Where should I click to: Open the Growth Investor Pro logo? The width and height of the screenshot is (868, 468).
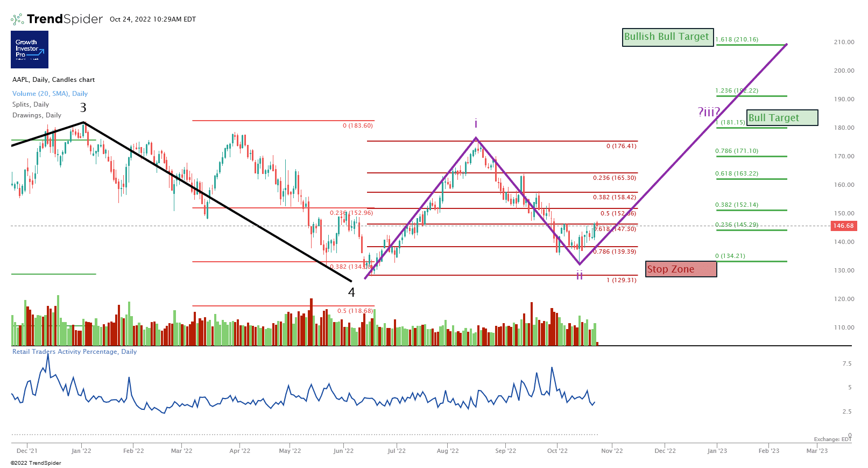point(30,50)
